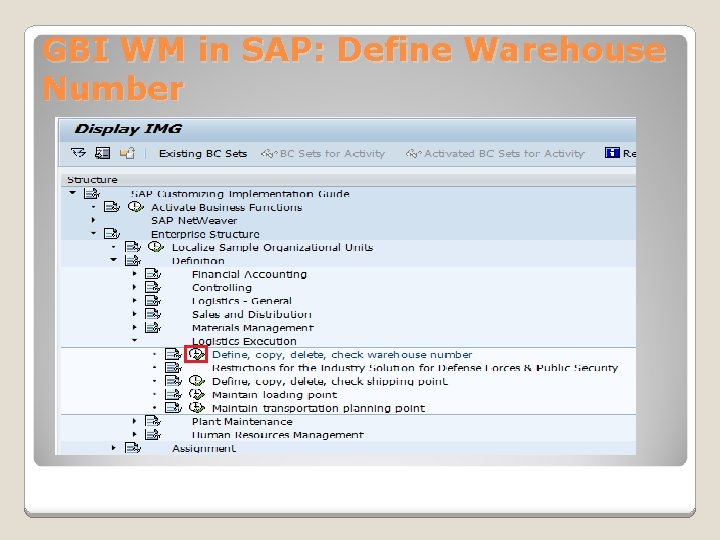Image resolution: width=720 pixels, height=540 pixels.
Task: Expand Logistics - General node
Action: [x=134, y=300]
